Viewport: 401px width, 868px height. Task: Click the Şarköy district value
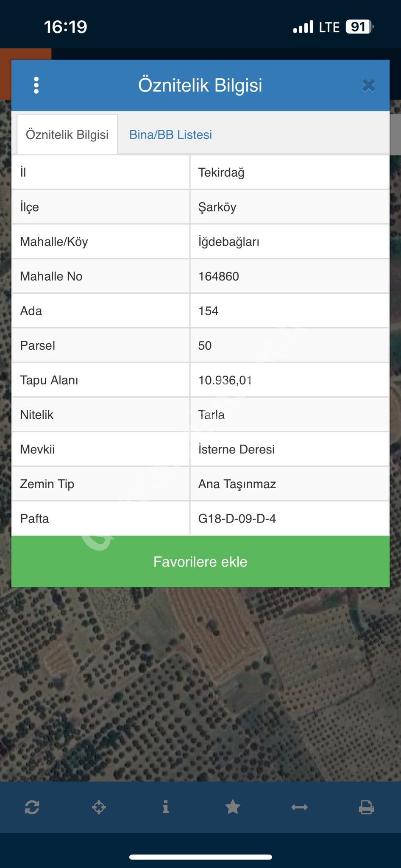coord(217,207)
